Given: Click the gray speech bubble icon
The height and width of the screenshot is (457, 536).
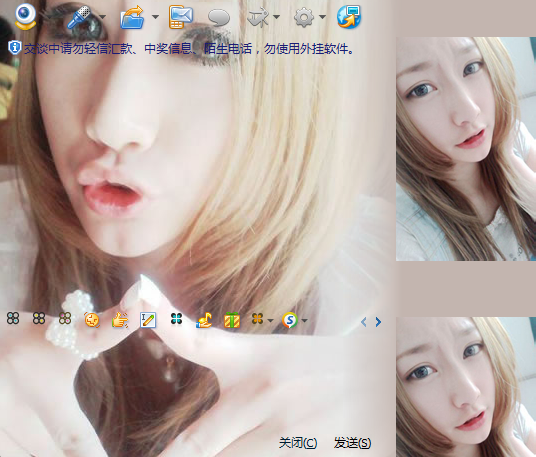Looking at the screenshot, I should click(x=219, y=18).
